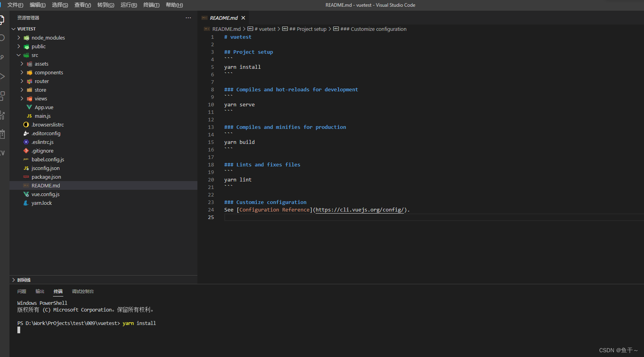Open the Extensions view in activity bar
The height and width of the screenshot is (357, 644).
2,96
